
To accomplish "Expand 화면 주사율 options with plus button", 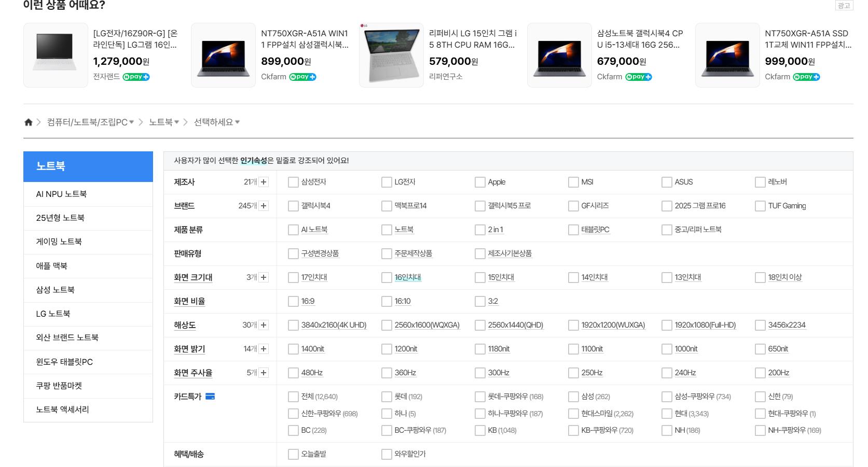I will click(x=264, y=373).
